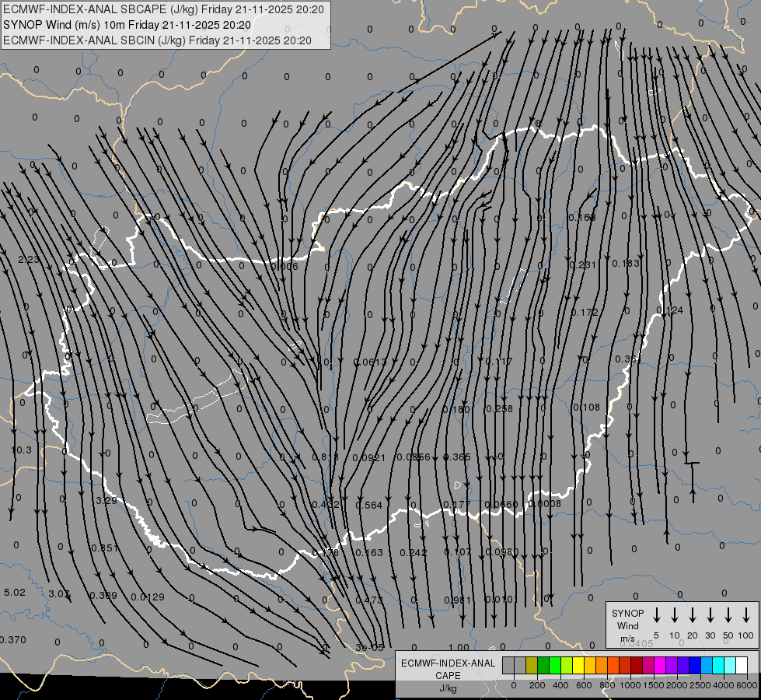Screen dimensions: 761x700
Task: Pick the white swatch ending the CAPE bar
Action: coord(741,666)
